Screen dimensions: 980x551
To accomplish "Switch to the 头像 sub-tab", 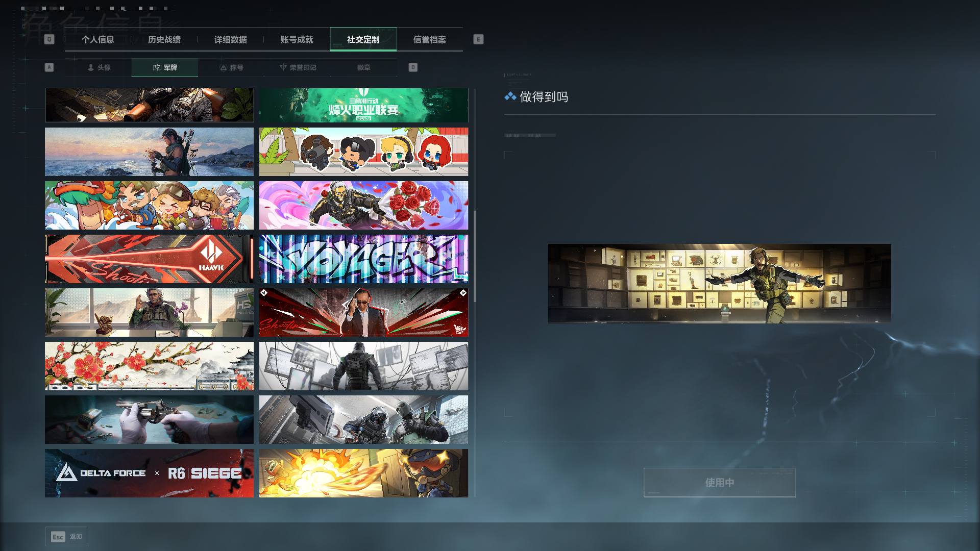I will tap(99, 67).
